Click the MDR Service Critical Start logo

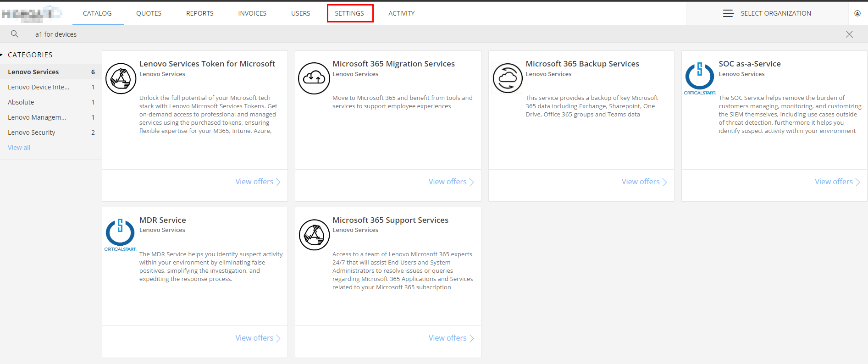(121, 235)
